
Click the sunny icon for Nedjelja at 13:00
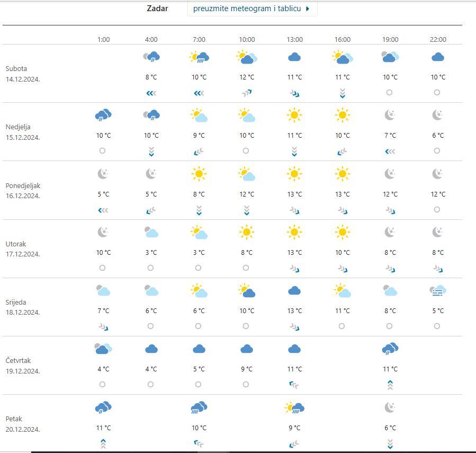coord(295,114)
